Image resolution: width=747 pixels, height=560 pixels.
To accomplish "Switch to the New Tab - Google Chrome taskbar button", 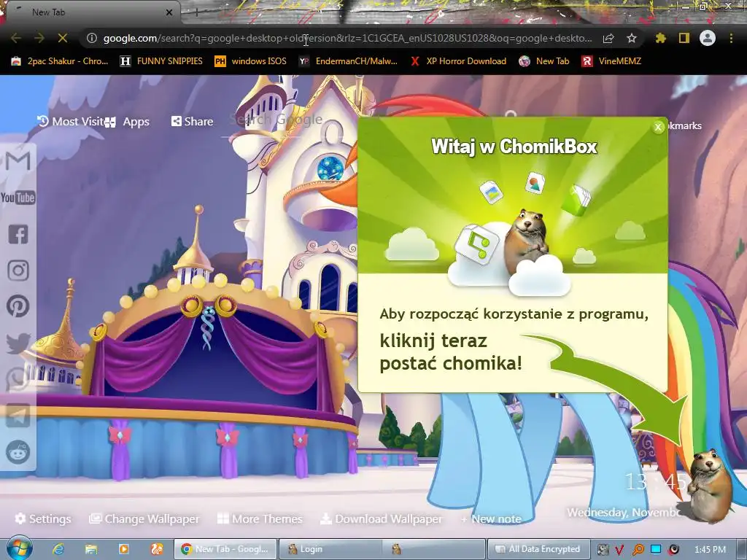I will (225, 549).
